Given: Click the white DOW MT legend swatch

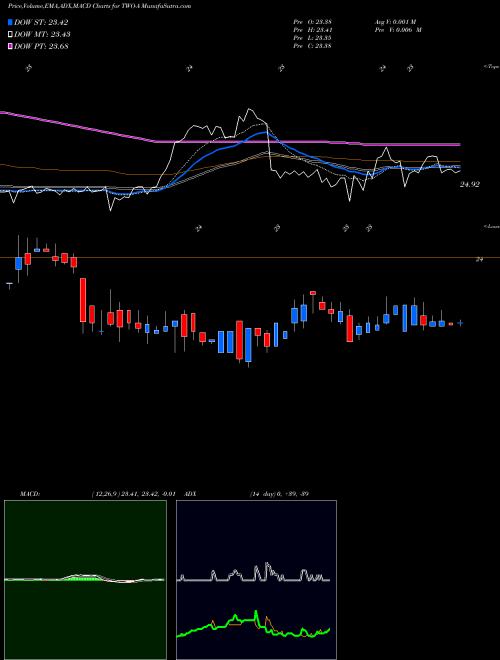Looking at the screenshot, I should [x=11, y=35].
